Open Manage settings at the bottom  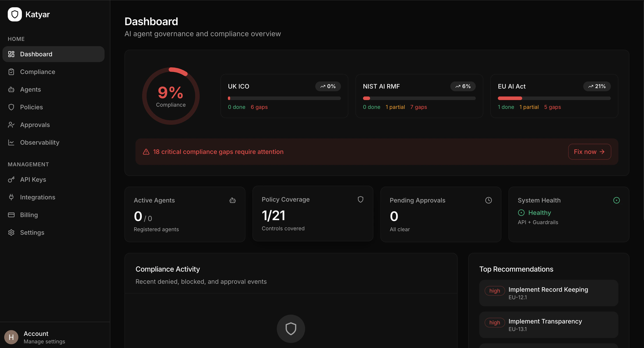click(44, 342)
